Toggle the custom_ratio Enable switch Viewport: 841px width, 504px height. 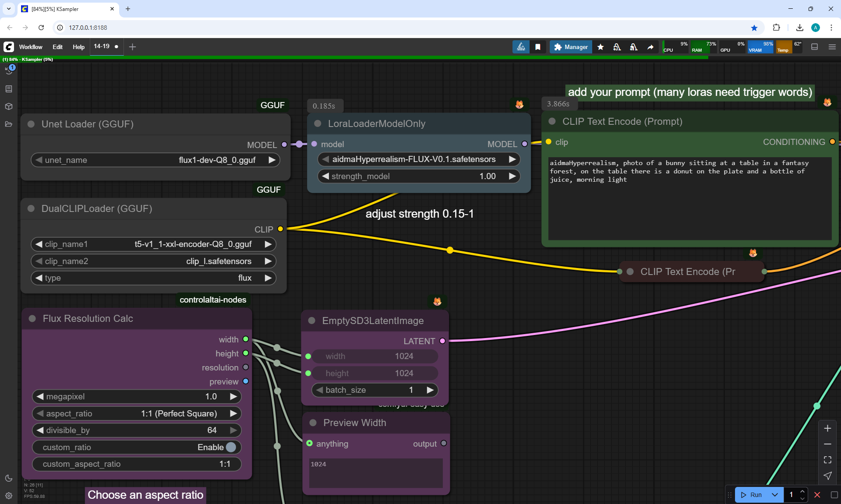click(231, 447)
